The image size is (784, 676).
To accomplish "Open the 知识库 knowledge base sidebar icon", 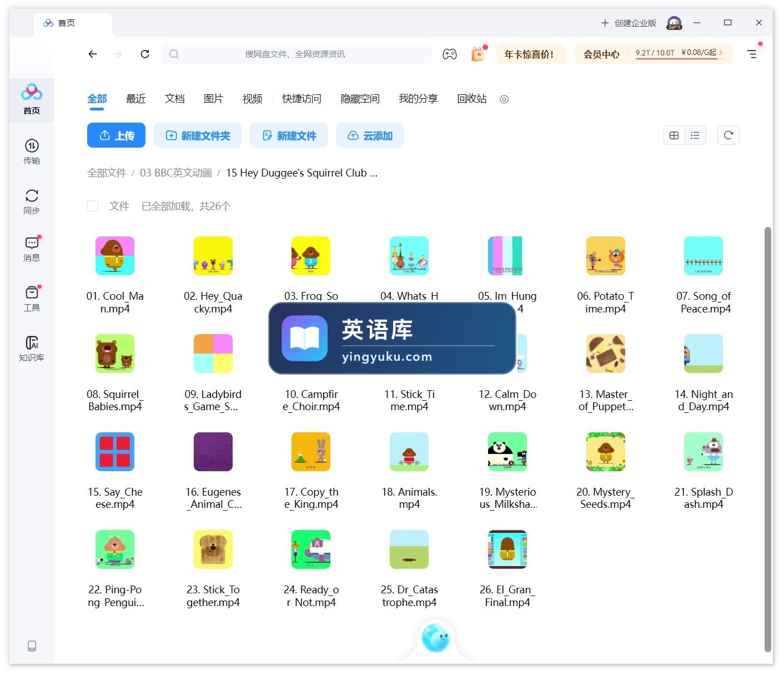I will (x=32, y=349).
